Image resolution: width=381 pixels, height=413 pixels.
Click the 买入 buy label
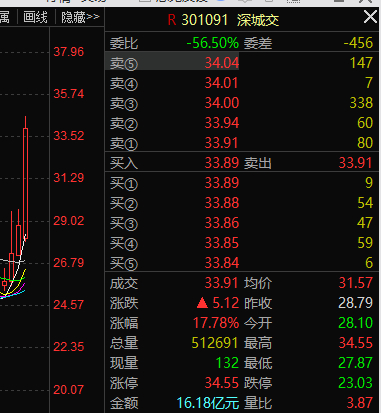pyautogui.click(x=124, y=163)
